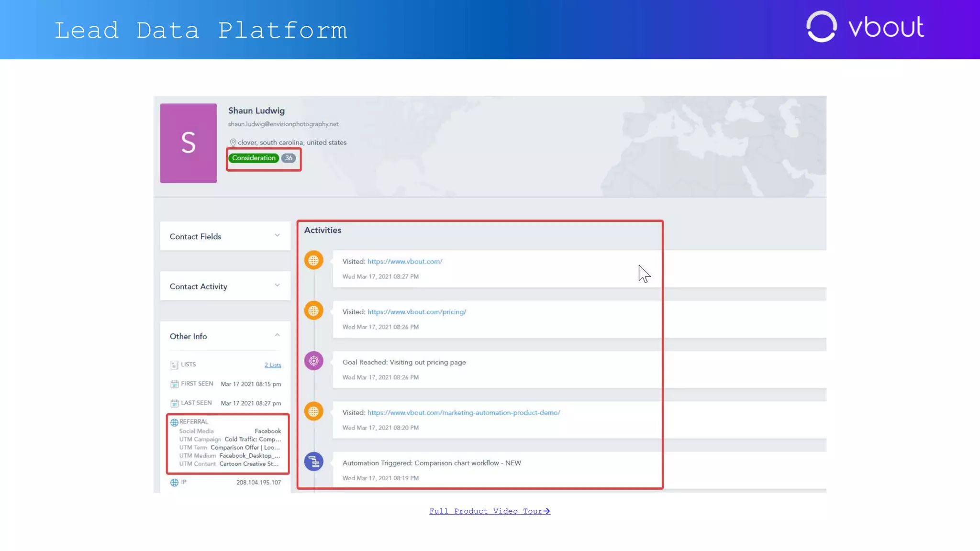Click the Goal Reached target icon
The height and width of the screenshot is (551, 980).
[313, 361]
